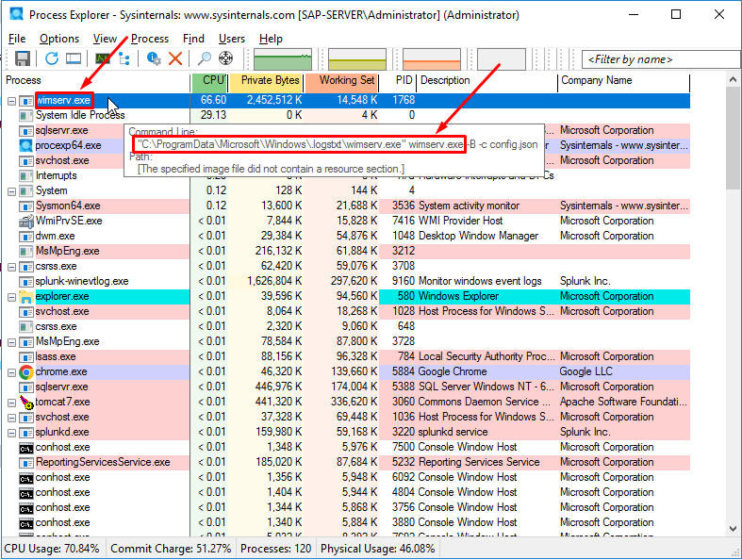The width and height of the screenshot is (742, 560).
Task: Collapse the chrome.exe tree node
Action: tap(12, 372)
